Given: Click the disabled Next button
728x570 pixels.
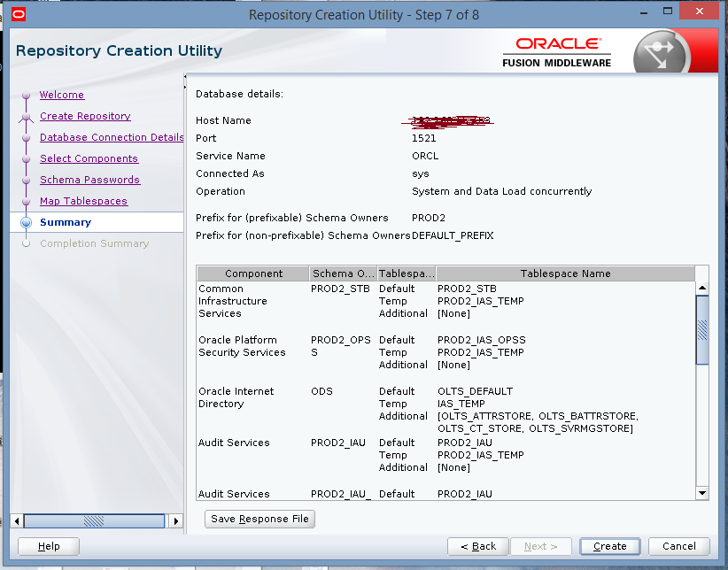Looking at the screenshot, I should [x=541, y=546].
